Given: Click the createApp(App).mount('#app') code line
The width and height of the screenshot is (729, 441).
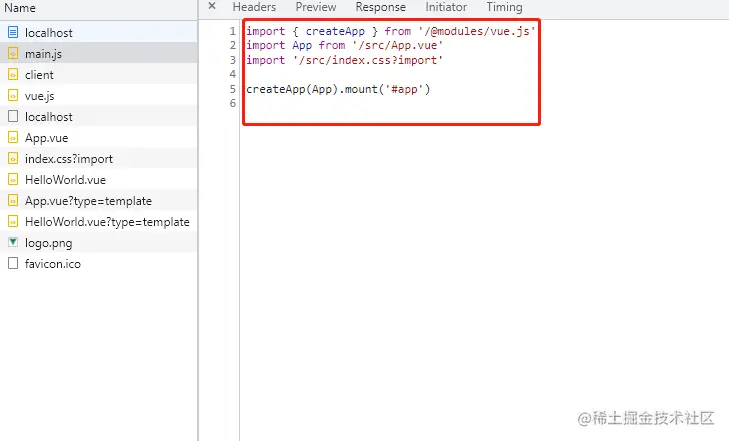Looking at the screenshot, I should [338, 89].
